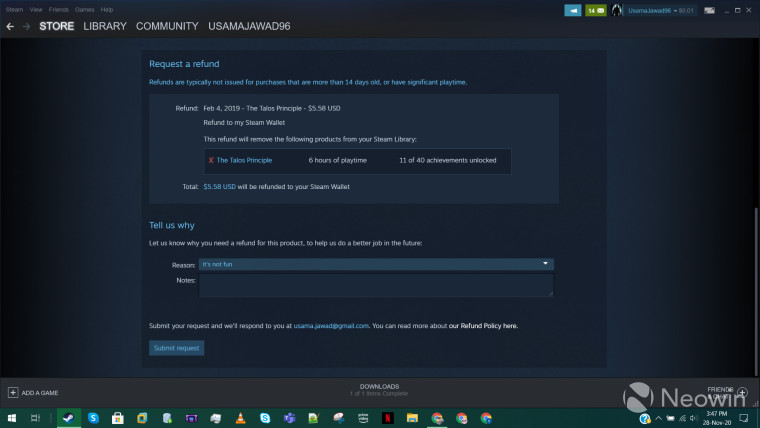
Task: Click the 6 hours of playtime text
Action: [338, 160]
